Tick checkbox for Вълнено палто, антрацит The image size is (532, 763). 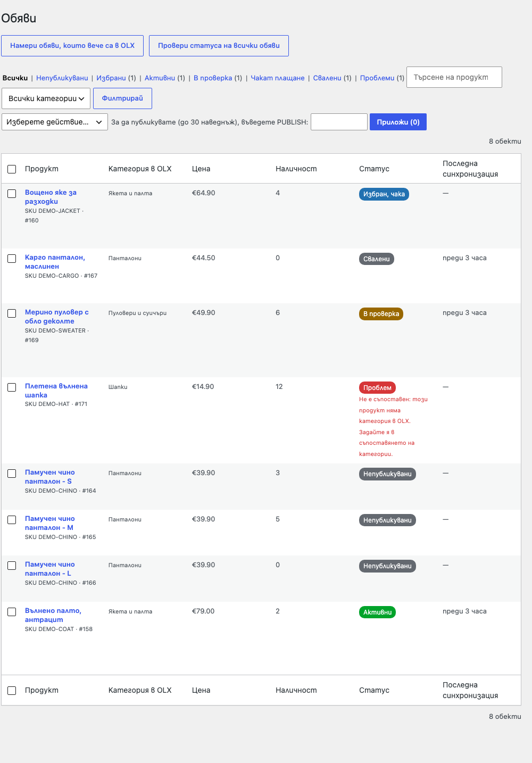click(x=12, y=612)
